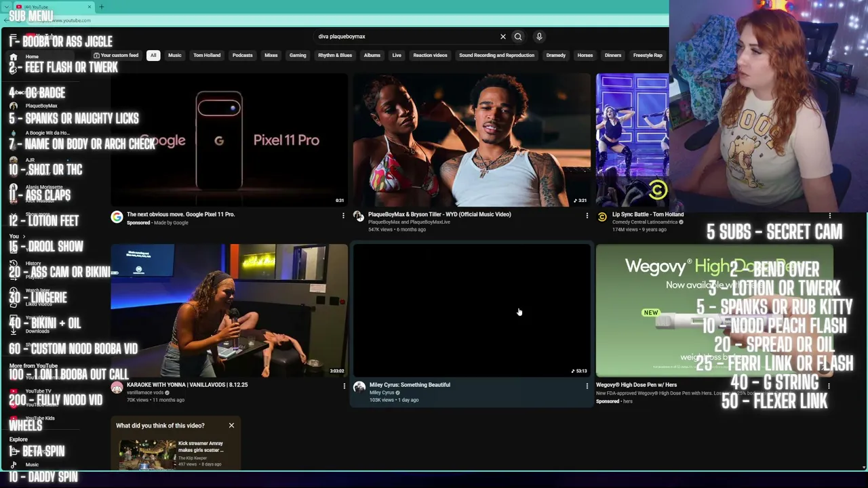868x488 pixels.
Task: Choose the Gaming chip
Action: [298, 56]
